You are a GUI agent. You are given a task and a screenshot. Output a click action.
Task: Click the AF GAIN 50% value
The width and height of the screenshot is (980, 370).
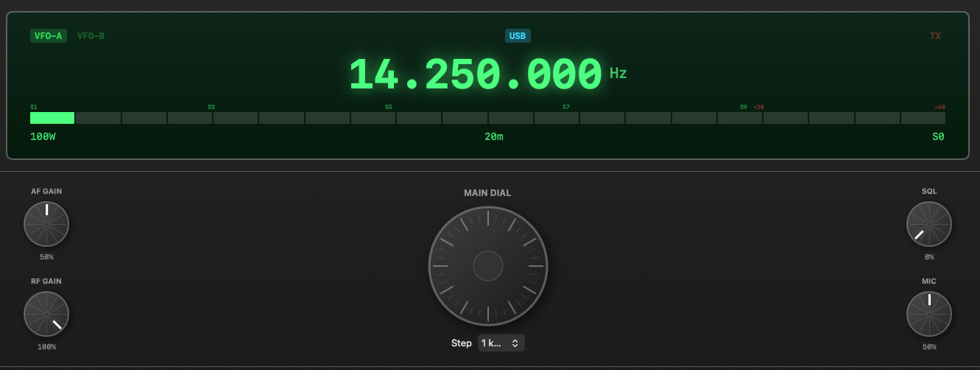[x=46, y=257]
